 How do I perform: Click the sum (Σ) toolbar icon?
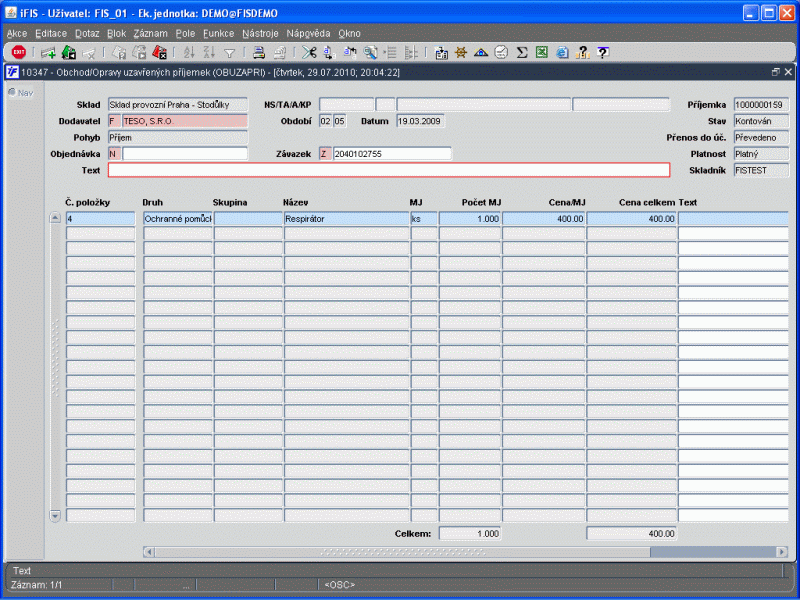(521, 52)
